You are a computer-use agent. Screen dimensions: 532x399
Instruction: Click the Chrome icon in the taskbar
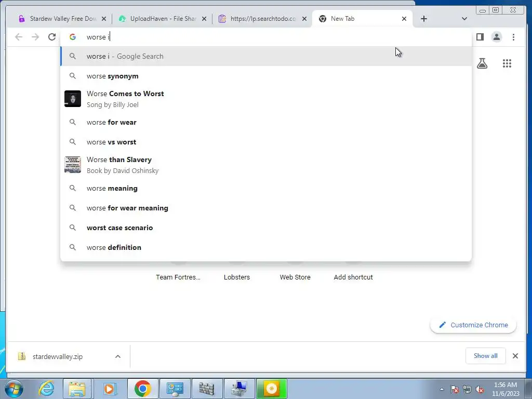[142, 389]
